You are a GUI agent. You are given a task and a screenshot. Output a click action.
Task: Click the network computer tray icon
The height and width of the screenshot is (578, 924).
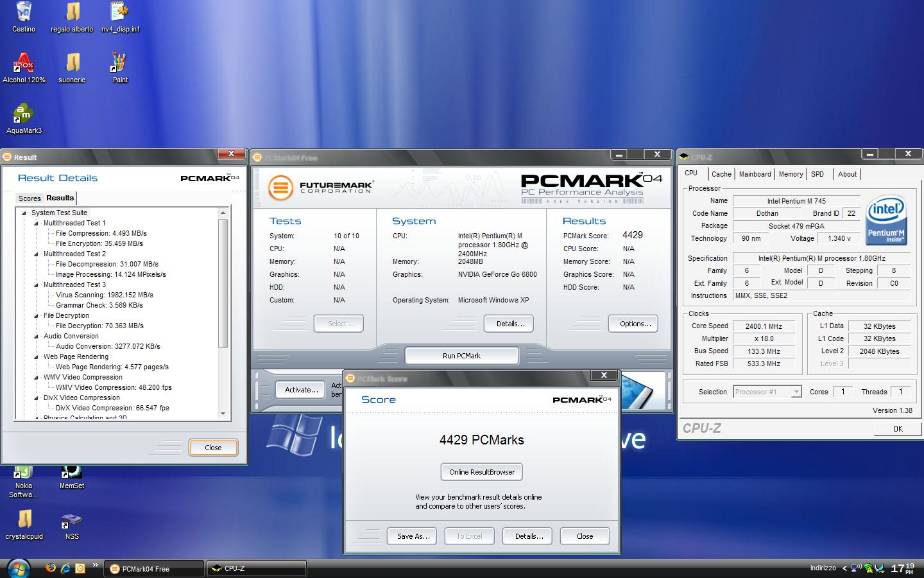(856, 568)
